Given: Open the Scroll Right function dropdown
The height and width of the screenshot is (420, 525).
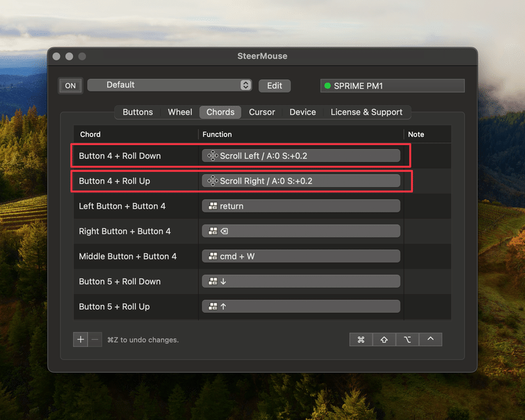Looking at the screenshot, I should pyautogui.click(x=301, y=181).
